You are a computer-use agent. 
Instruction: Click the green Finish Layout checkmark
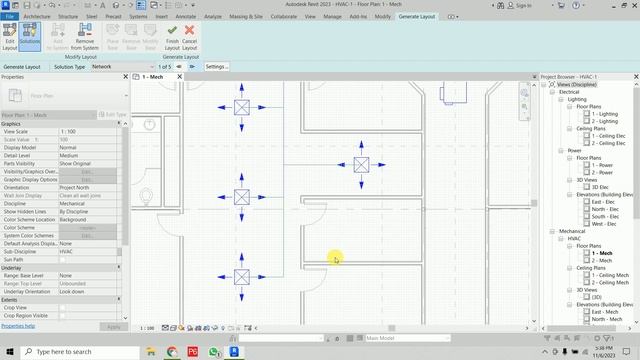[x=172, y=37]
